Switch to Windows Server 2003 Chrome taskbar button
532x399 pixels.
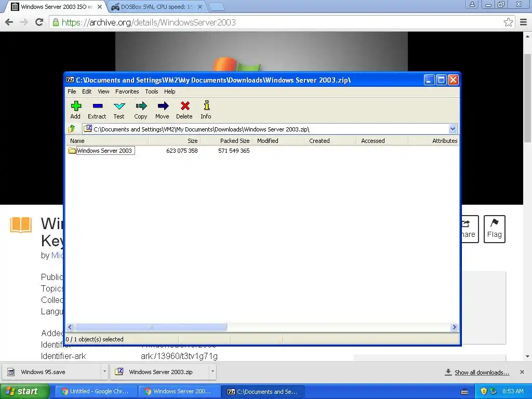click(x=179, y=392)
